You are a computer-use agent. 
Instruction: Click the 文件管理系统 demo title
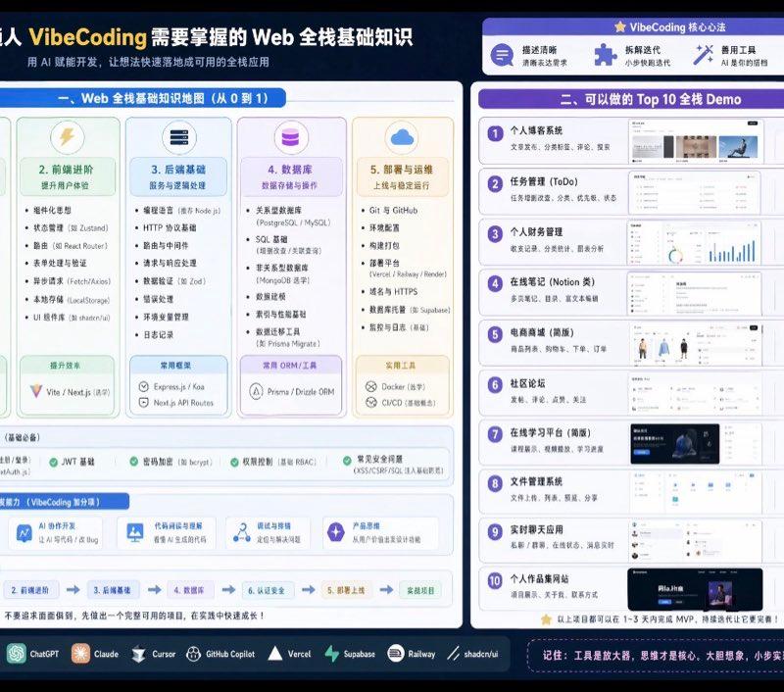click(536, 481)
